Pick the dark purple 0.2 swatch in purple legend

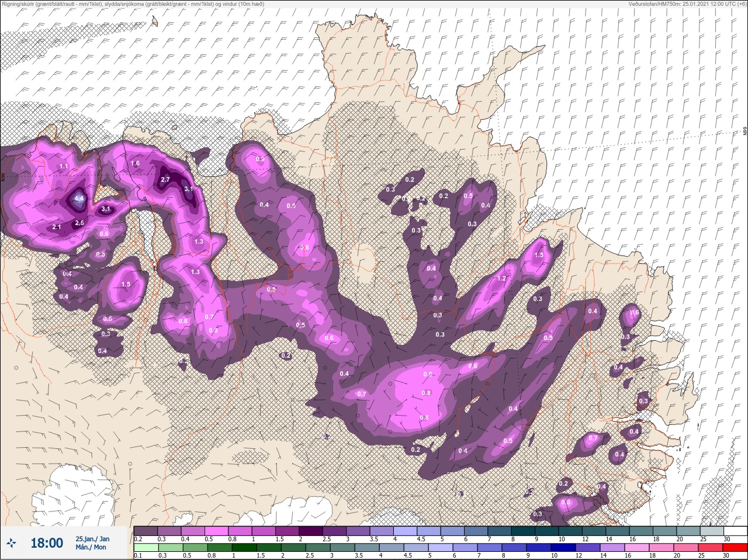click(x=146, y=530)
